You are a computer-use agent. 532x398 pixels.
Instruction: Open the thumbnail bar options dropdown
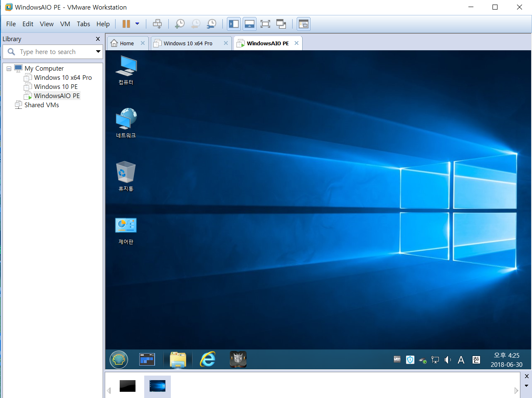[x=527, y=386]
